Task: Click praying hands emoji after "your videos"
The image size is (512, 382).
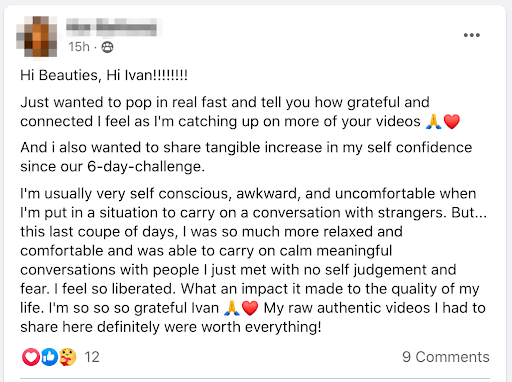Action: coord(434,121)
